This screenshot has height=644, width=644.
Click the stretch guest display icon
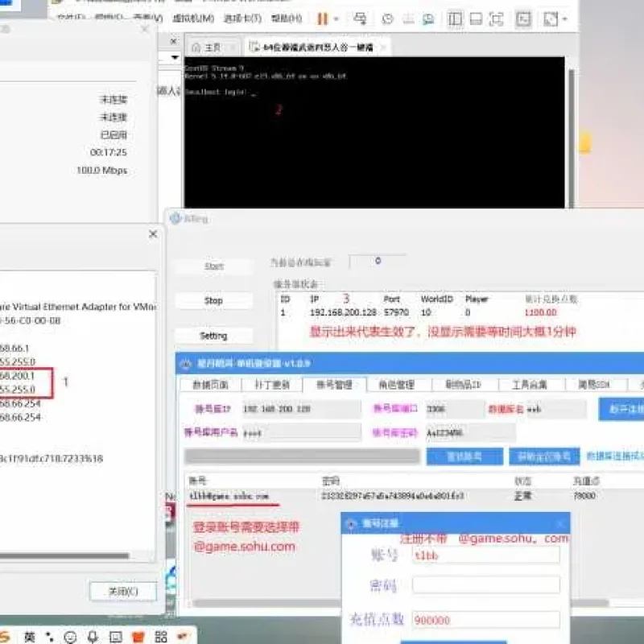(551, 19)
